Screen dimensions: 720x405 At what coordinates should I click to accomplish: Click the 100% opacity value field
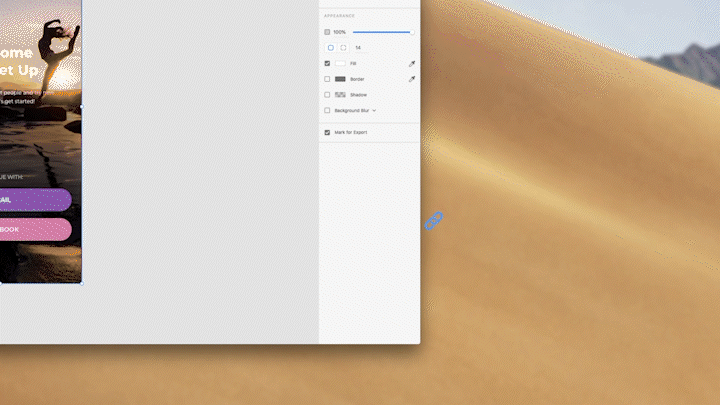click(x=340, y=32)
